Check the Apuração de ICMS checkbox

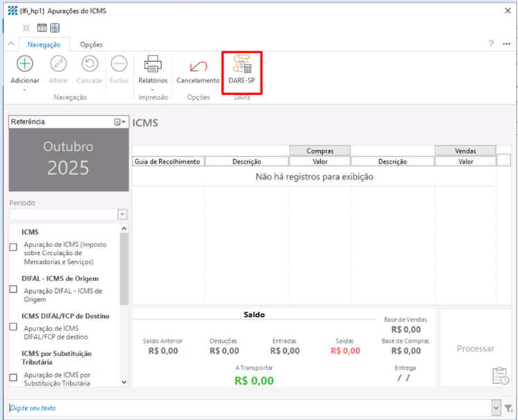click(x=13, y=247)
